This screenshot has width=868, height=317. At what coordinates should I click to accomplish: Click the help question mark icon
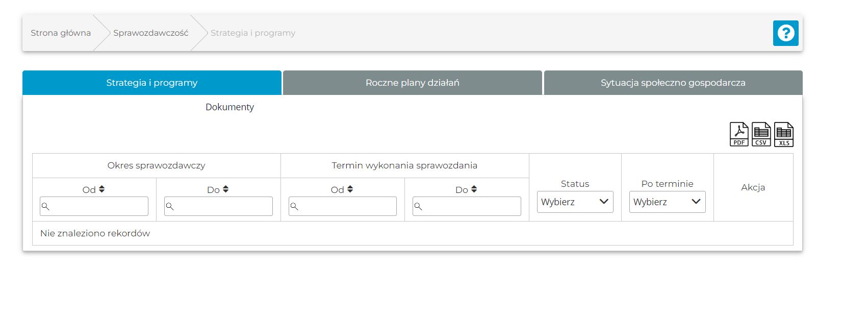tap(785, 33)
